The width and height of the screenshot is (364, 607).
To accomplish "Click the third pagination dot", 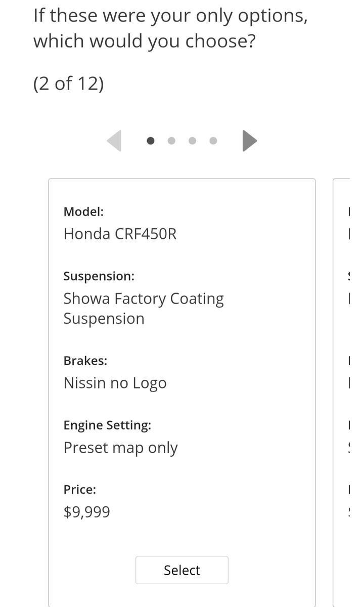I will coord(192,141).
